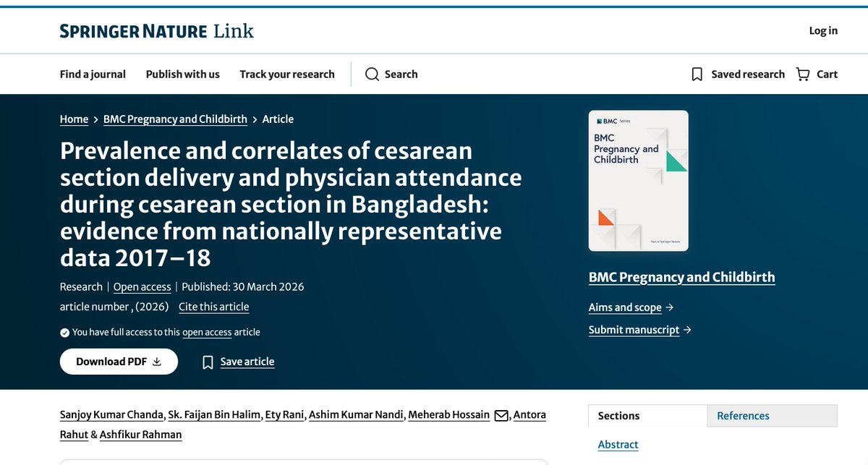Open Submit manuscript
Viewport: 868px width, 465px height.
point(634,330)
